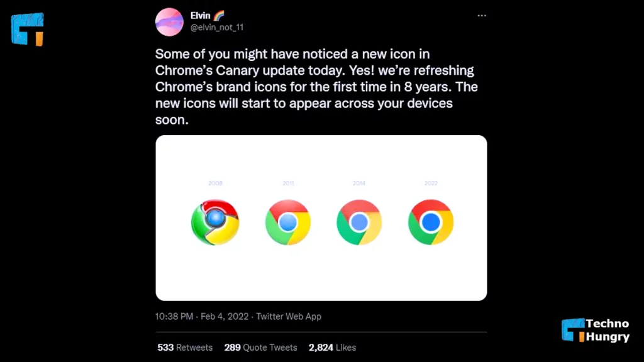The height and width of the screenshot is (362, 644).
Task: Select the 2008 Chrome logo icon
Action: pyautogui.click(x=215, y=221)
